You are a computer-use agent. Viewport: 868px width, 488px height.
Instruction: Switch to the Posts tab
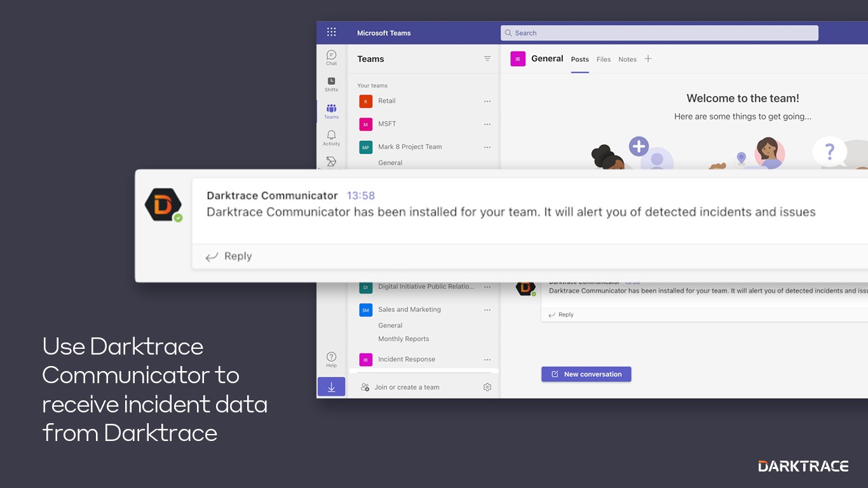pos(580,60)
